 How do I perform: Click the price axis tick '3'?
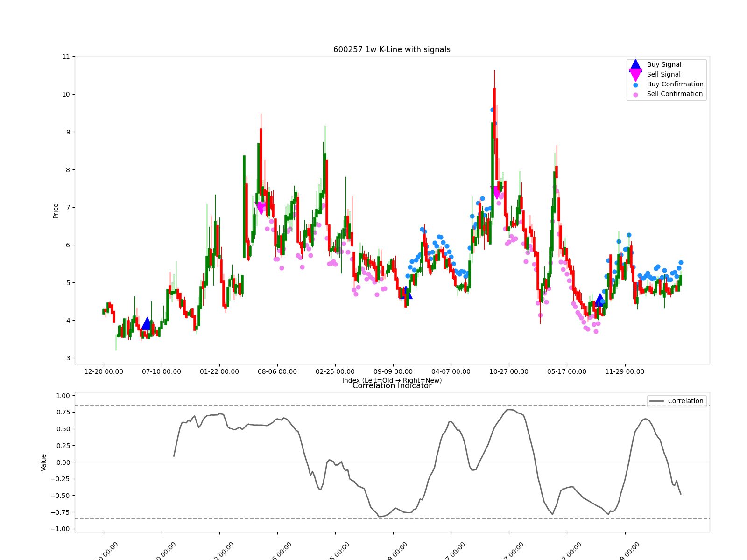coord(68,358)
